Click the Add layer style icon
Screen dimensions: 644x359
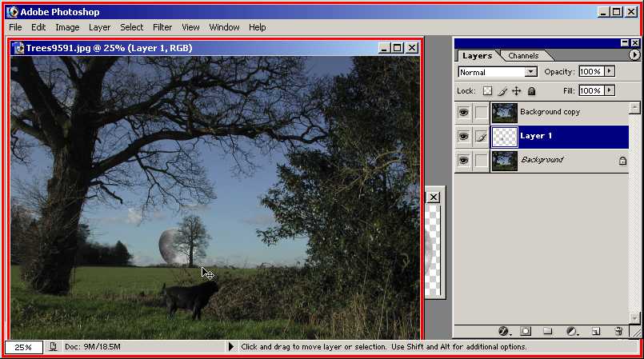coord(504,331)
